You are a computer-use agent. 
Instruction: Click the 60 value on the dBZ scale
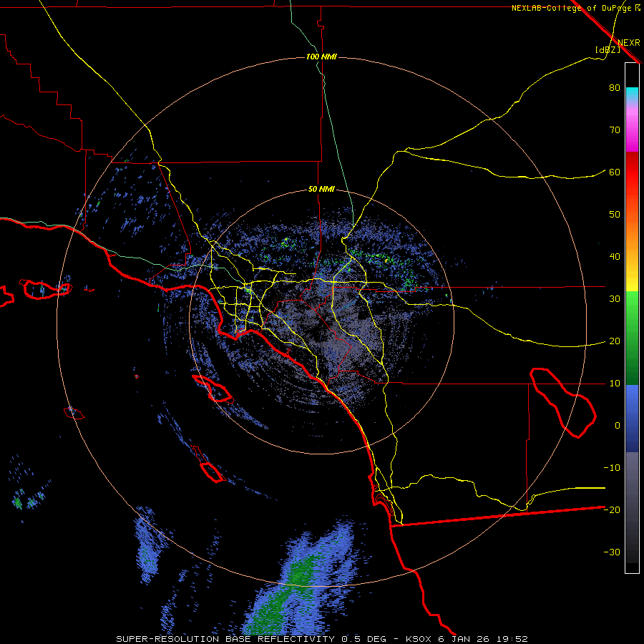point(615,172)
